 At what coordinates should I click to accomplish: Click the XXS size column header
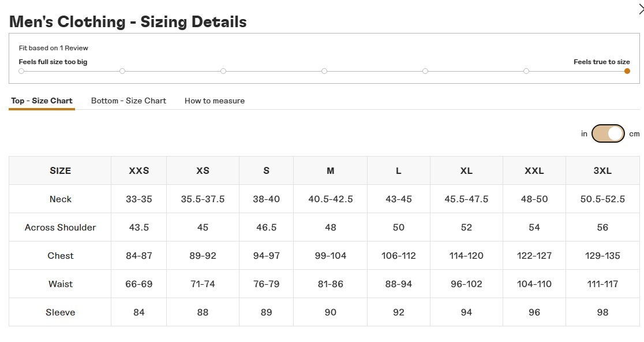point(138,170)
